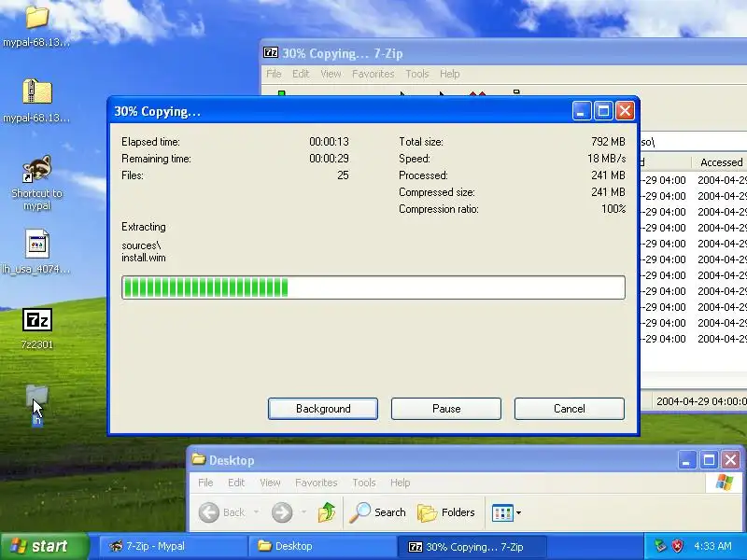
Task: Click the green extraction progress bar
Action: [373, 287]
